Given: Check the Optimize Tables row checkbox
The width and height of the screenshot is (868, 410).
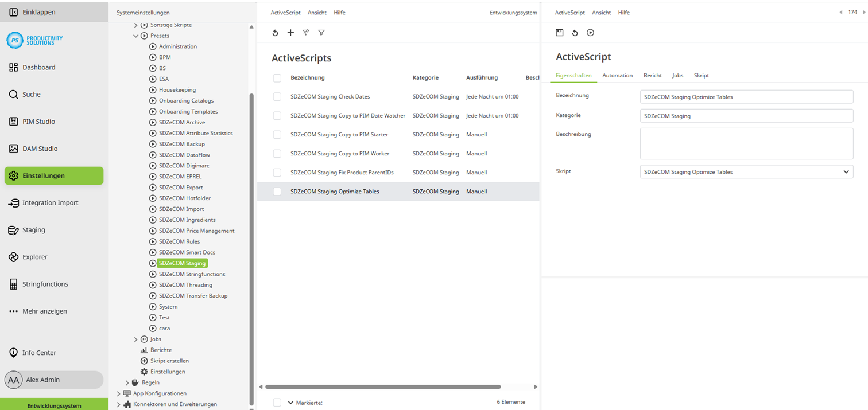Looking at the screenshot, I should pos(277,192).
